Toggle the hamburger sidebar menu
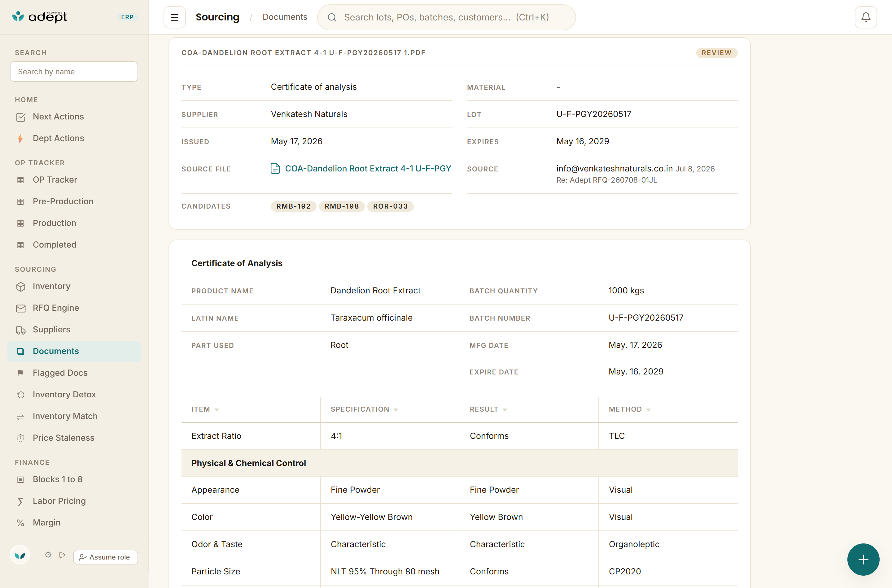 [174, 17]
